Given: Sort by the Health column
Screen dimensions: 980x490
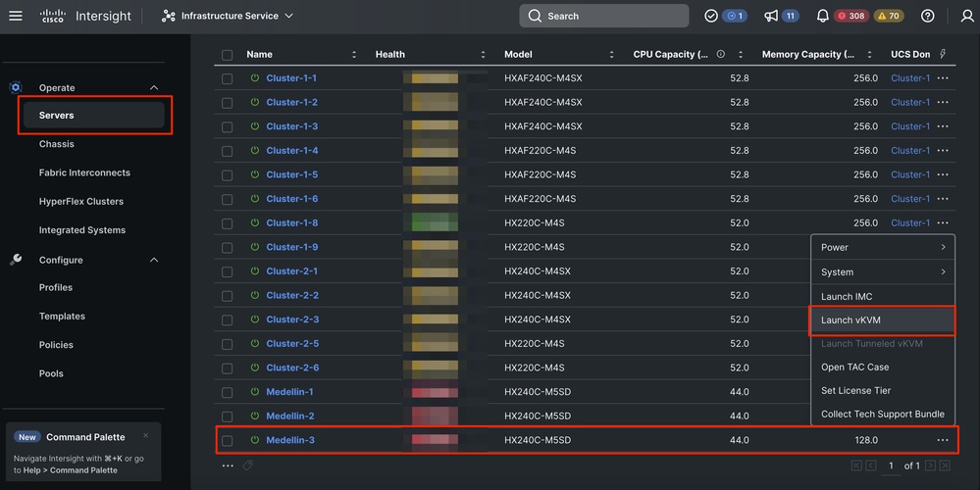Looking at the screenshot, I should 483,55.
